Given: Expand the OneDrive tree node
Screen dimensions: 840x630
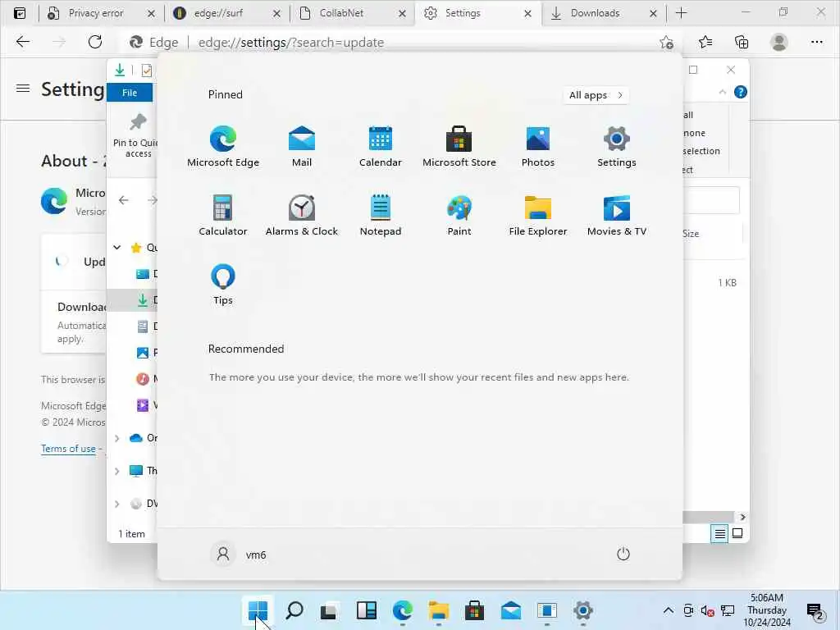Looking at the screenshot, I should tap(116, 438).
